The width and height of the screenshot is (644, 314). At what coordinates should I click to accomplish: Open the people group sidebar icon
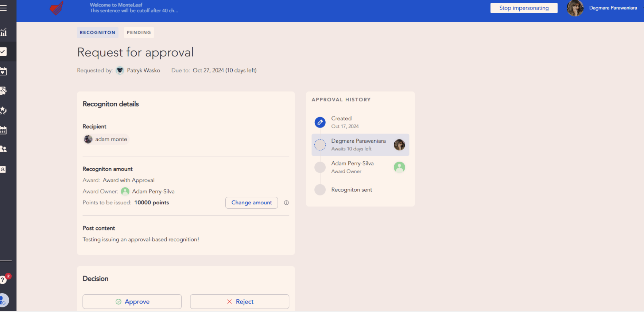[x=4, y=149]
